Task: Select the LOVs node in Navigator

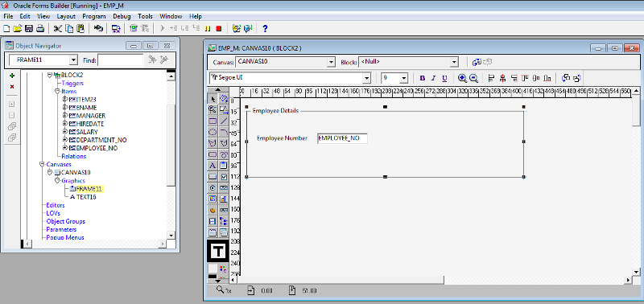Action: point(53,213)
